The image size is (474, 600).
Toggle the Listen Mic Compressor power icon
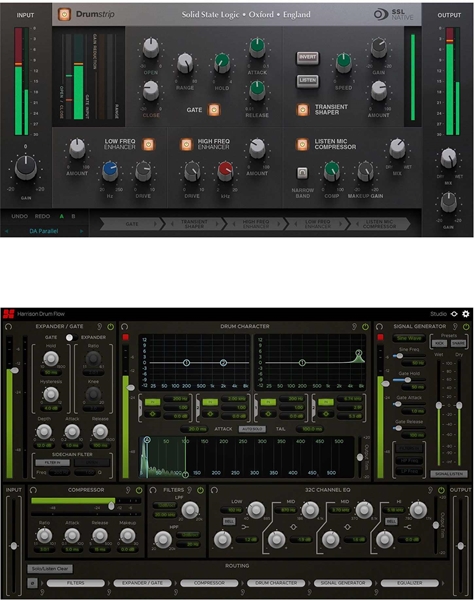tap(302, 145)
